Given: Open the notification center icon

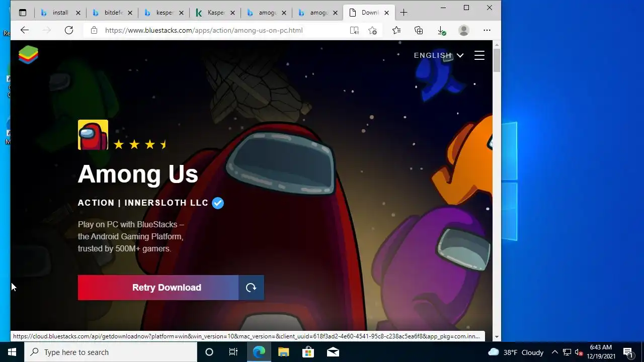Looking at the screenshot, I should tap(628, 352).
